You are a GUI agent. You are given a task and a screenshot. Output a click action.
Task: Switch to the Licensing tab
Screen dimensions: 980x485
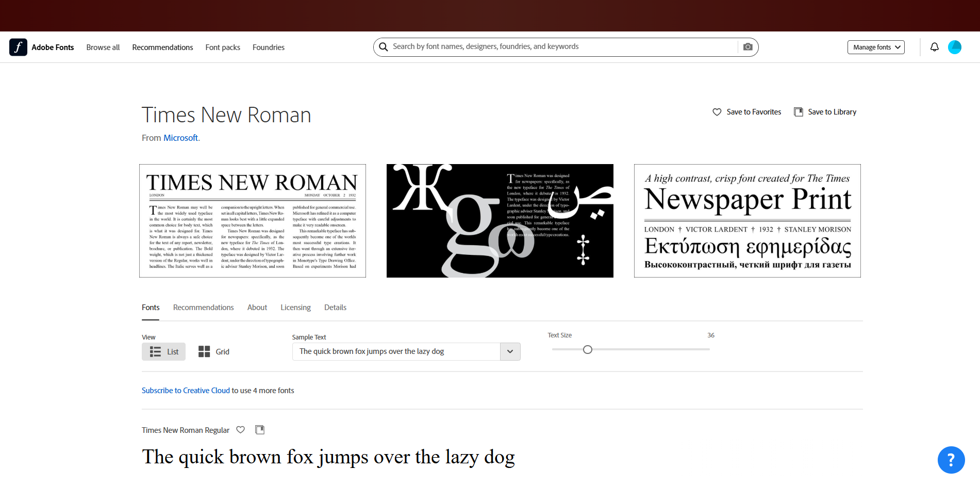295,307
